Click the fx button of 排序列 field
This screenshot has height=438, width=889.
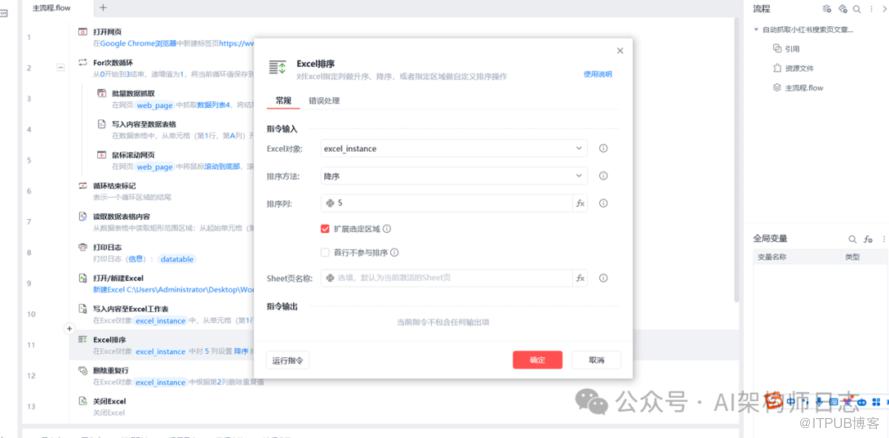[x=580, y=203]
